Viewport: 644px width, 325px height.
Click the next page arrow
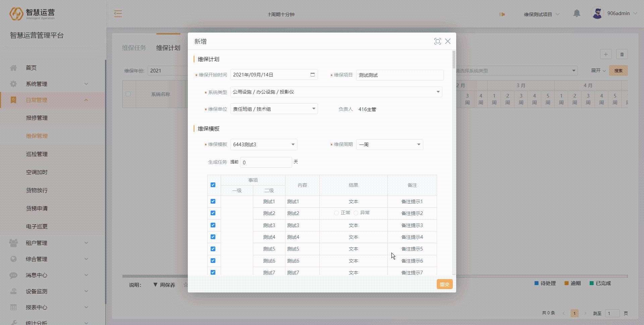point(585,313)
